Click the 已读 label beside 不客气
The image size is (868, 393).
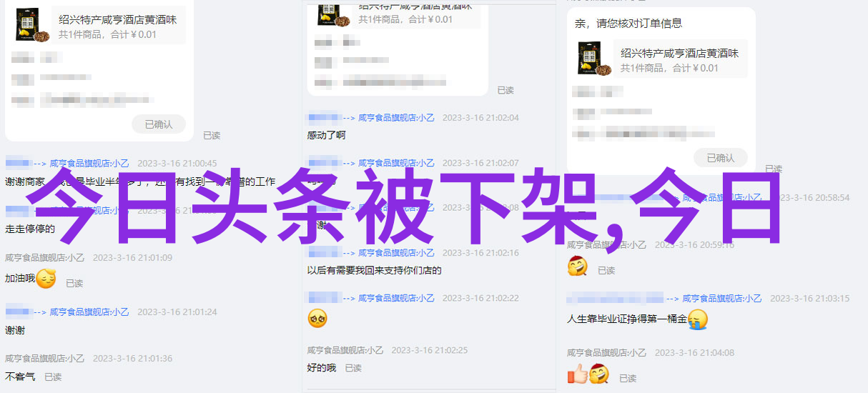(53, 377)
